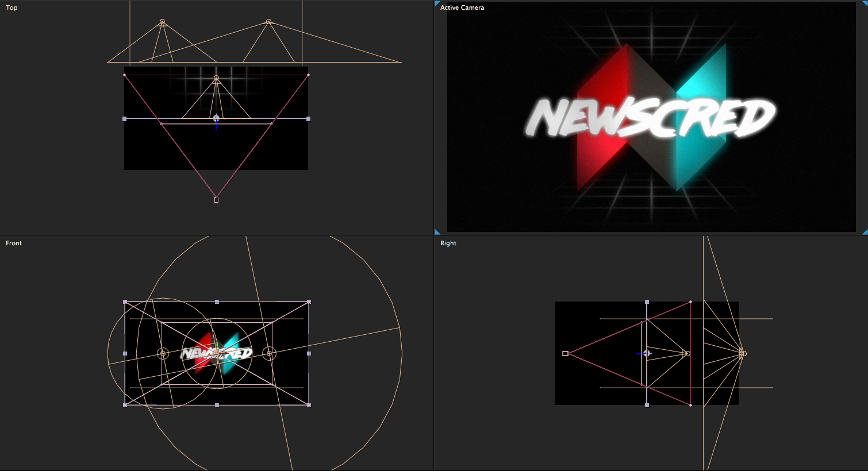The image size is (868, 471).
Task: Click top layer handle in Right view
Action: click(647, 302)
